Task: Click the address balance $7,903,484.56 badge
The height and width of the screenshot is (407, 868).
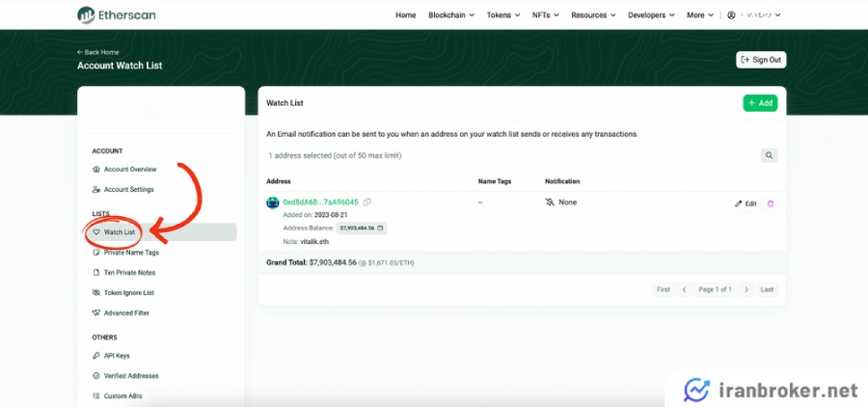Action: point(362,228)
